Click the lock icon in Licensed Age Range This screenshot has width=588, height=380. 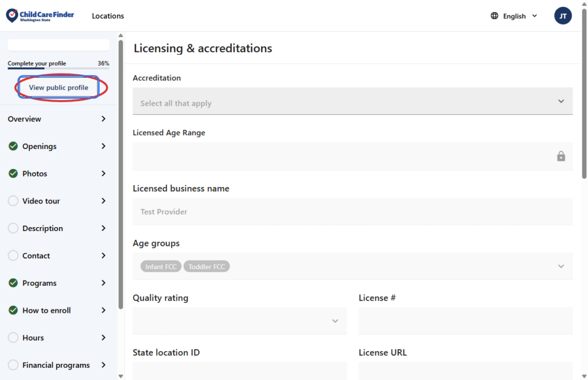(x=561, y=156)
